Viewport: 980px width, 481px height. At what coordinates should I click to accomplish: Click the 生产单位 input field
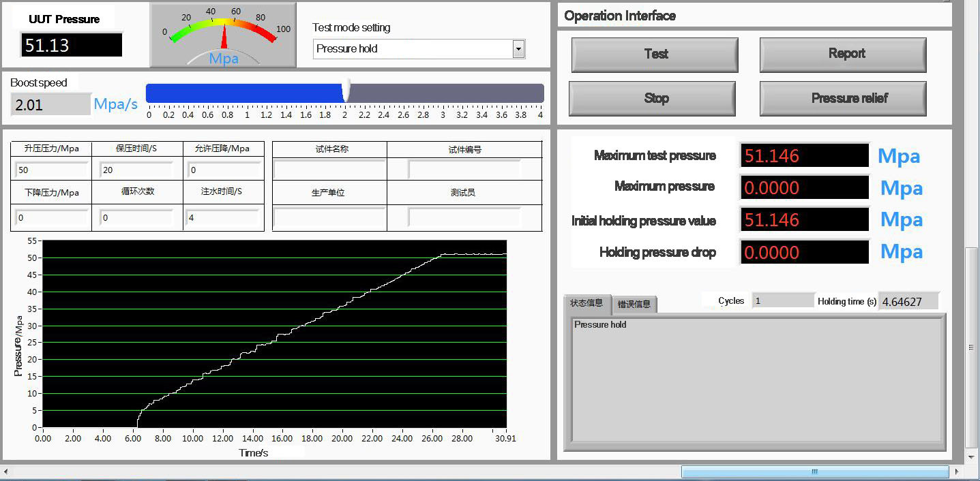click(329, 218)
